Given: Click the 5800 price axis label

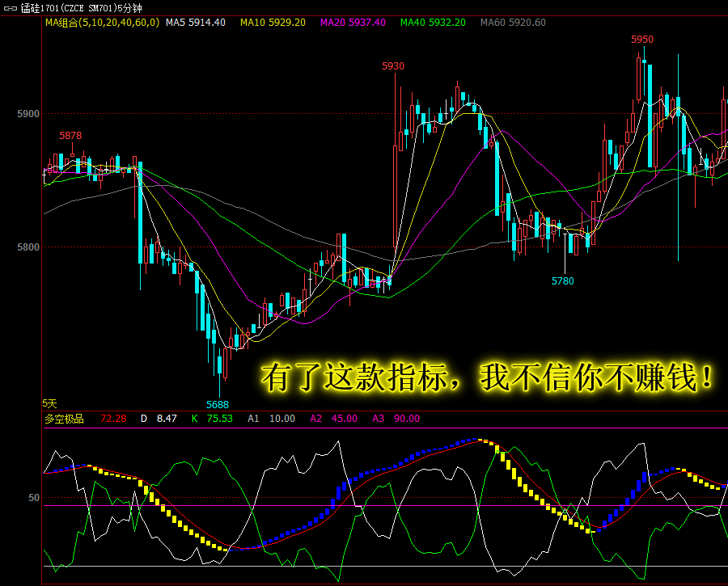Looking at the screenshot, I should (x=28, y=247).
